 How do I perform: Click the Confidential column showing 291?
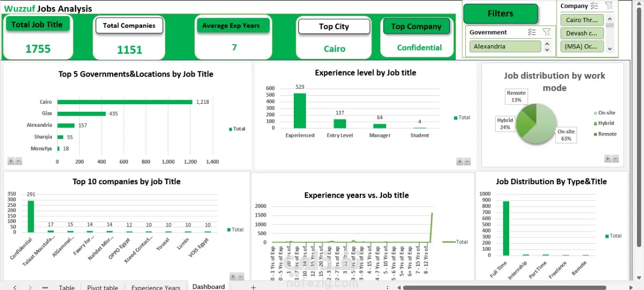pyautogui.click(x=31, y=216)
